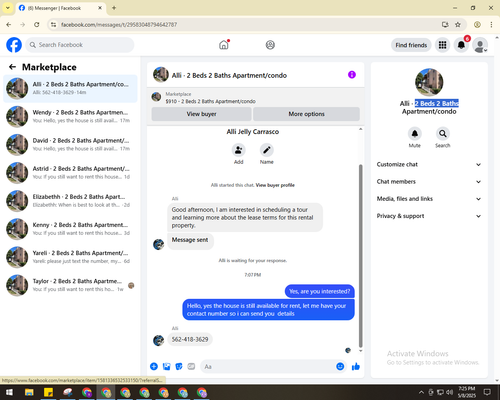Open Wendy conversation in list
This screenshot has width=500, height=400.
(70, 116)
